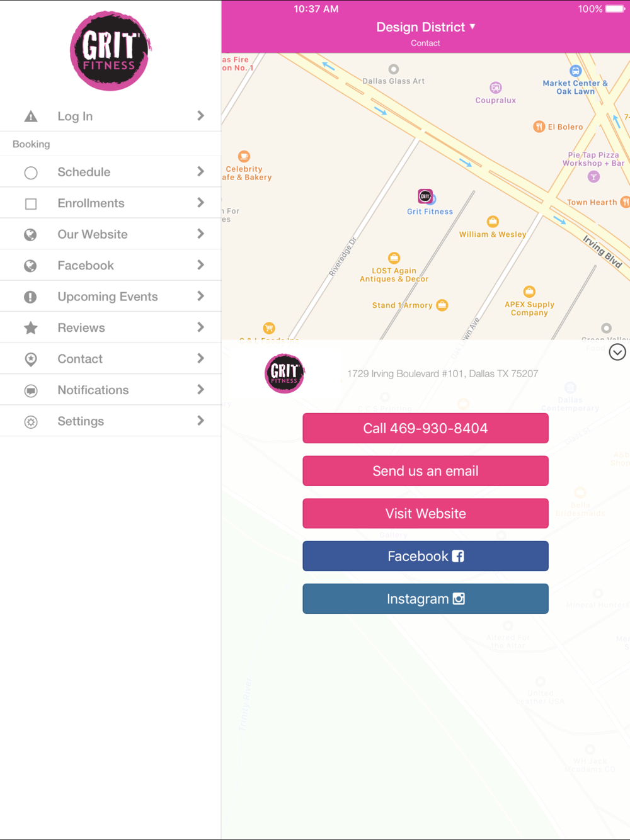Open Upcoming Events from the sidebar
This screenshot has width=630, height=840.
(x=110, y=297)
